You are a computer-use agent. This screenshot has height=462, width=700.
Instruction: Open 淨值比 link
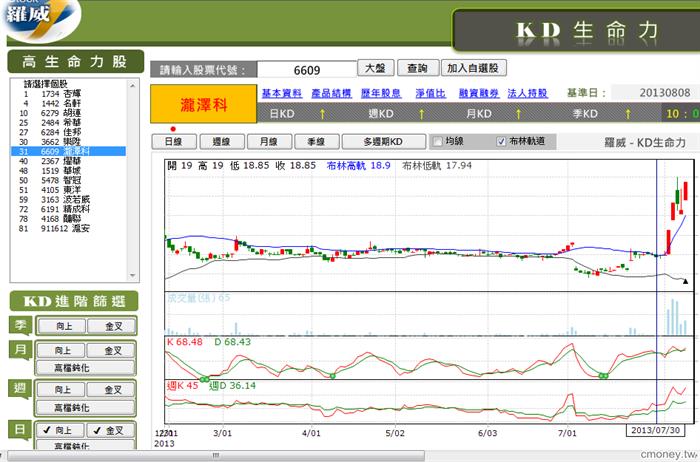[430, 93]
